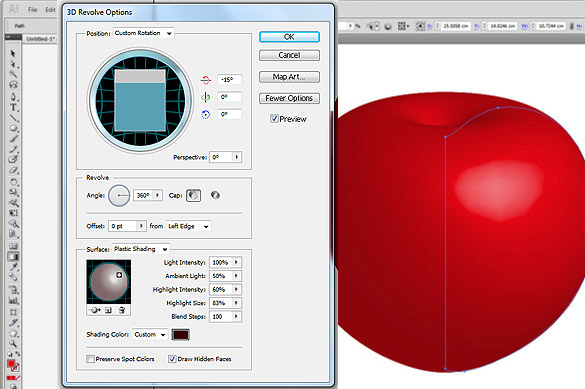Image resolution: width=585 pixels, height=389 pixels.
Task: Click the OK button
Action: pyautogui.click(x=289, y=37)
